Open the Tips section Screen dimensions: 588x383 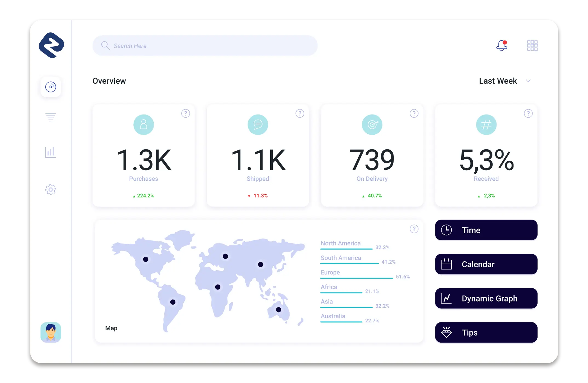coord(486,332)
